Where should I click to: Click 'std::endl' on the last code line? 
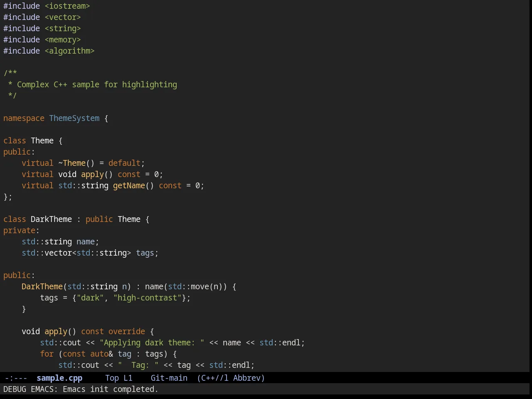(x=229, y=365)
